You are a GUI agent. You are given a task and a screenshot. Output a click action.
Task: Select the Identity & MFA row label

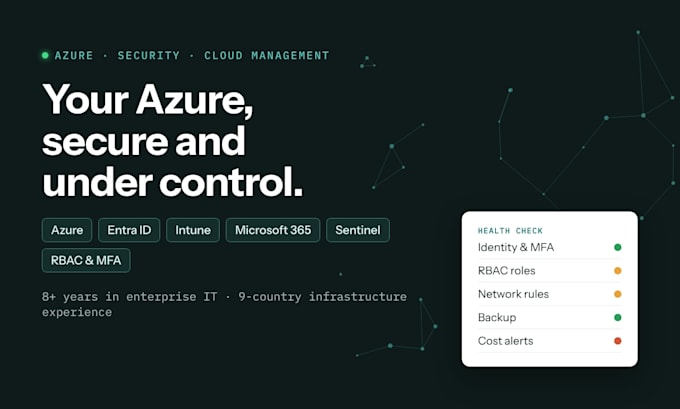click(516, 247)
